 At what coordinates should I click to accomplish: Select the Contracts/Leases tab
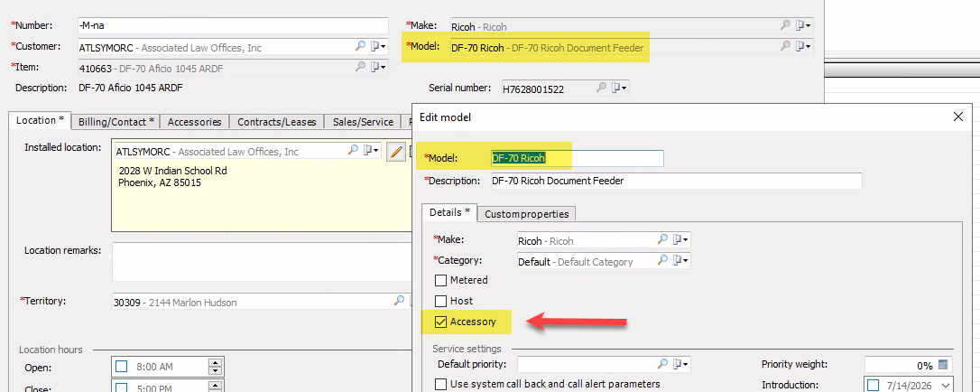(x=277, y=122)
